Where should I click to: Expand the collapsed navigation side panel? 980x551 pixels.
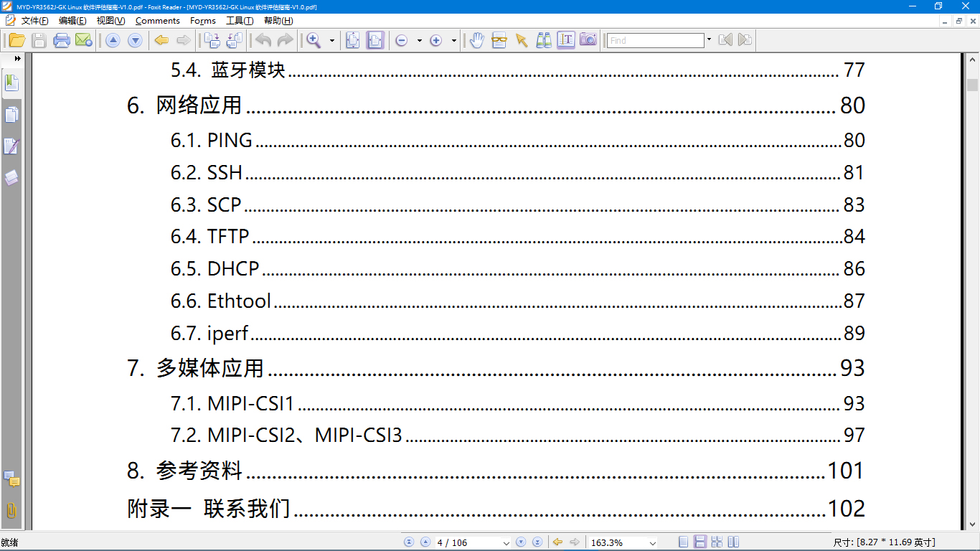(17, 58)
